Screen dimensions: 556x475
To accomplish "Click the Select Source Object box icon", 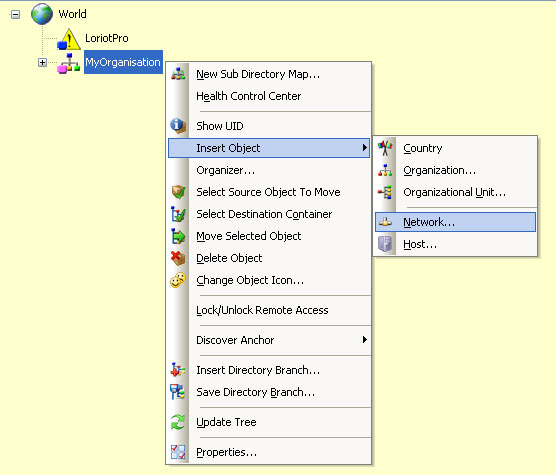I will (x=178, y=192).
